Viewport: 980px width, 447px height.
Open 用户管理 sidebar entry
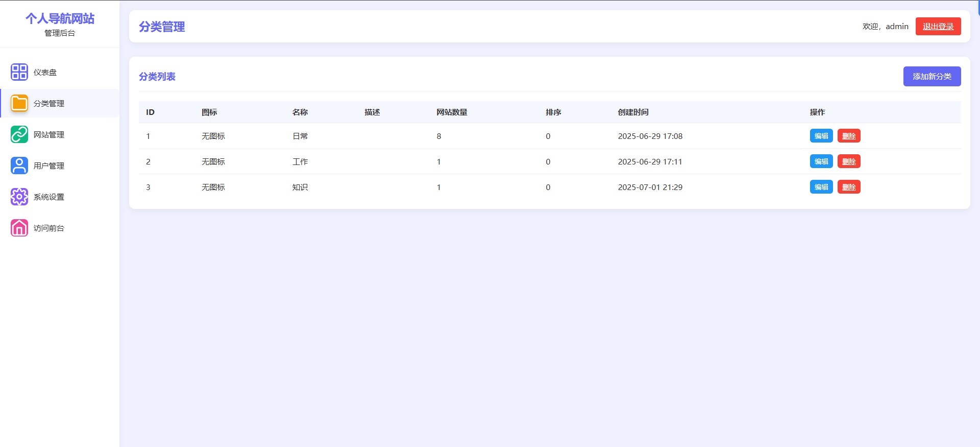click(x=60, y=166)
